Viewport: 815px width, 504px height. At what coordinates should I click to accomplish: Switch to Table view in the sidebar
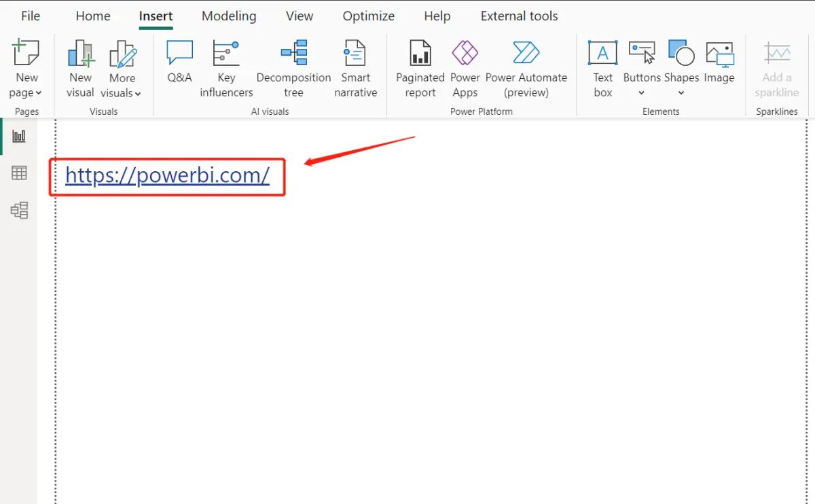pyautogui.click(x=20, y=173)
